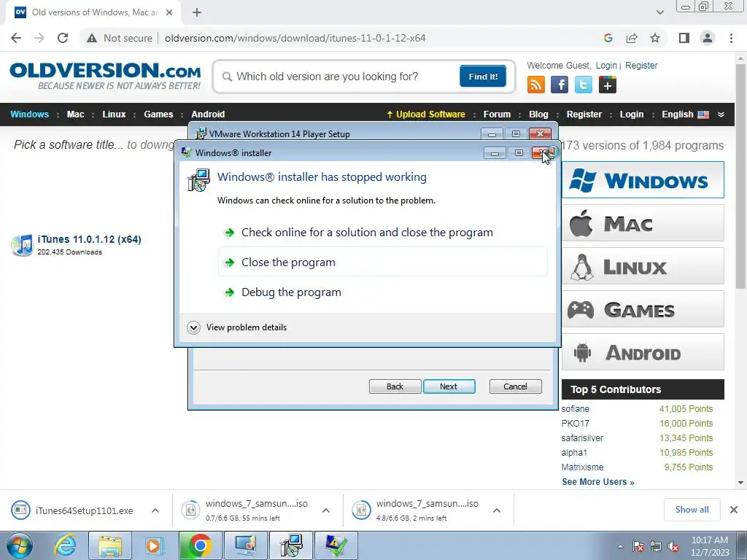Close the Old versions of Windows tab

coord(169,12)
